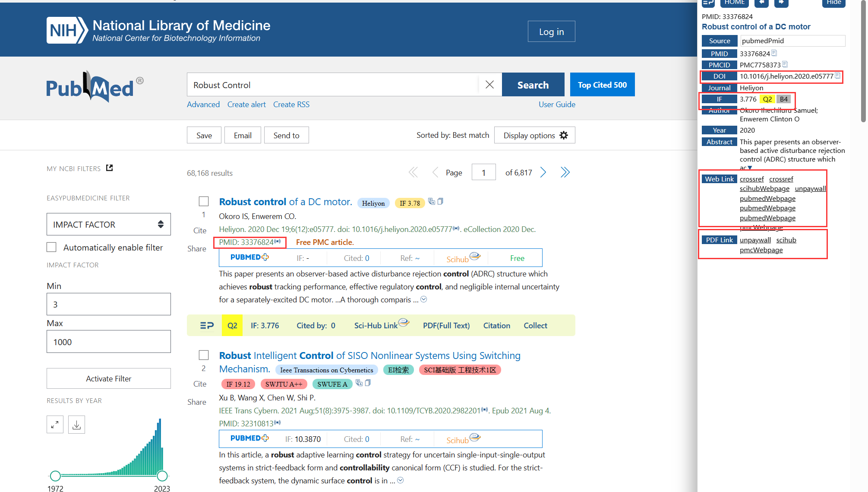Go to the next results page arrow
Viewport: 868px width, 492px height.
[x=543, y=172]
